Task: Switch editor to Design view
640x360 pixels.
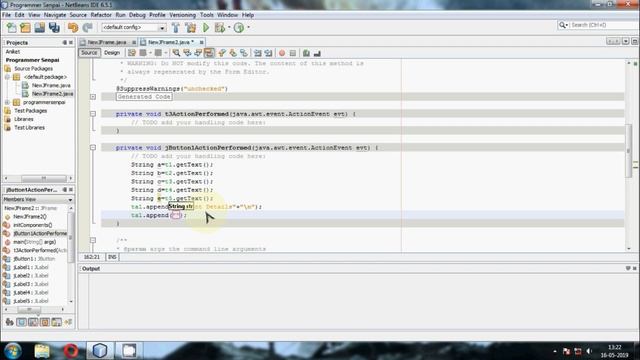Action: pos(111,53)
